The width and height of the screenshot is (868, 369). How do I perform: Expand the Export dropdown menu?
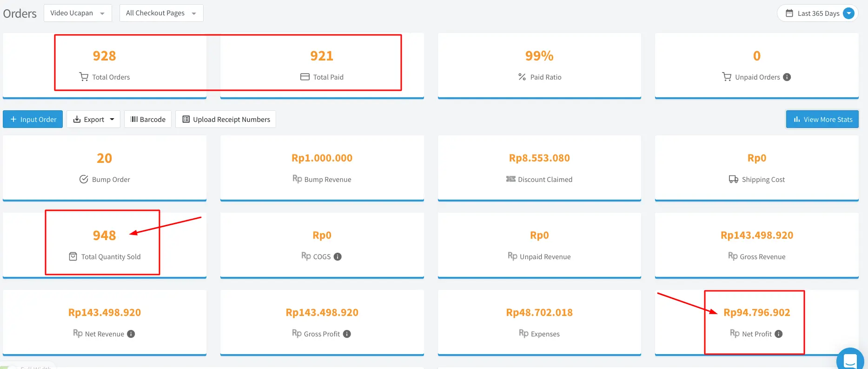tap(93, 120)
